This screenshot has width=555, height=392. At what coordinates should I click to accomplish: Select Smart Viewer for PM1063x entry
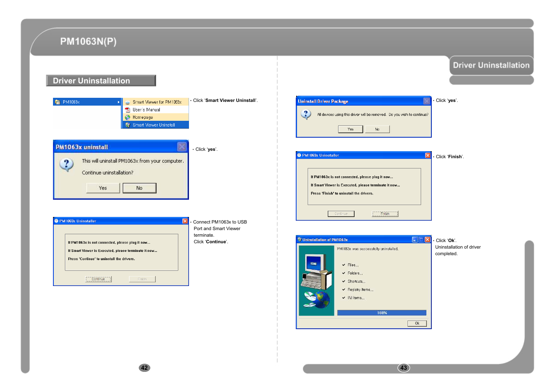(x=156, y=102)
